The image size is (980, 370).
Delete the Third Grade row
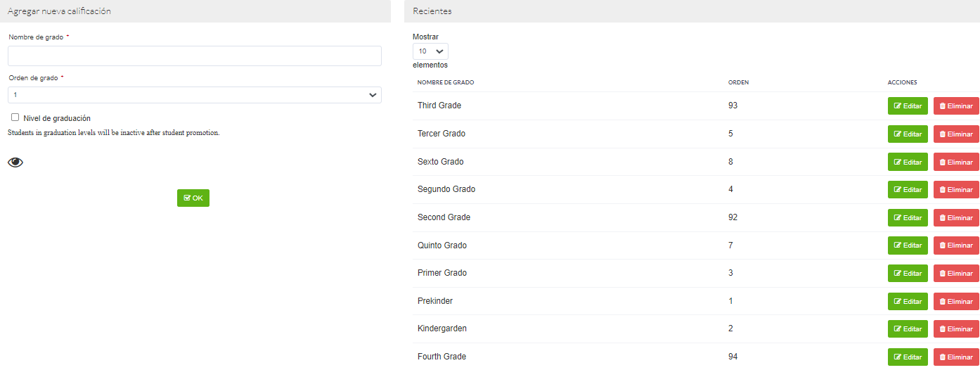click(x=956, y=106)
